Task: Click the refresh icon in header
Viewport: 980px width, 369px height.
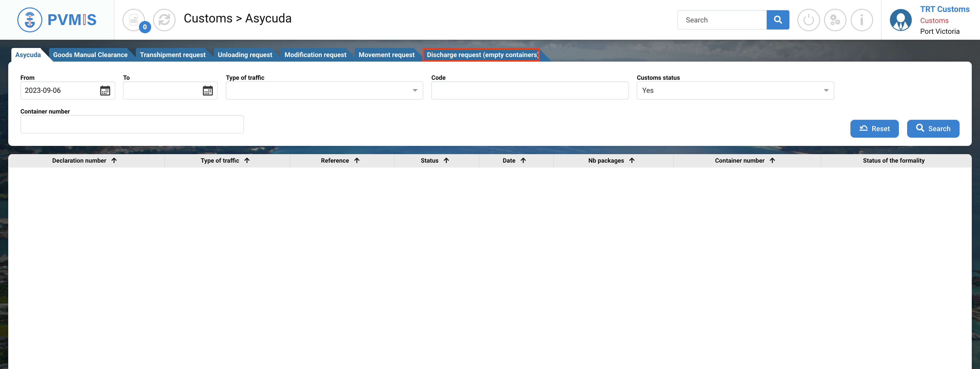Action: 164,20
